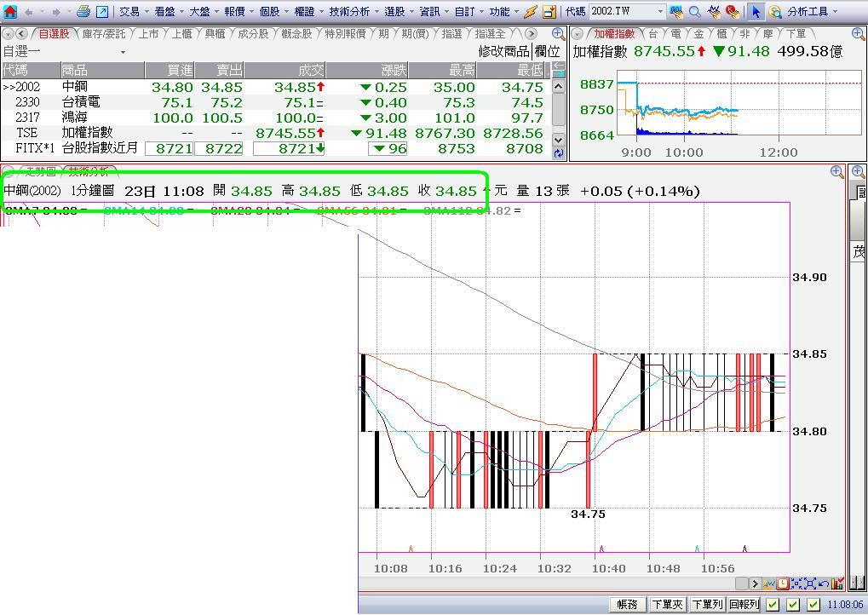This screenshot has width=868, height=615.
Task: Select the arrow pointer cursor tool
Action: click(756, 11)
